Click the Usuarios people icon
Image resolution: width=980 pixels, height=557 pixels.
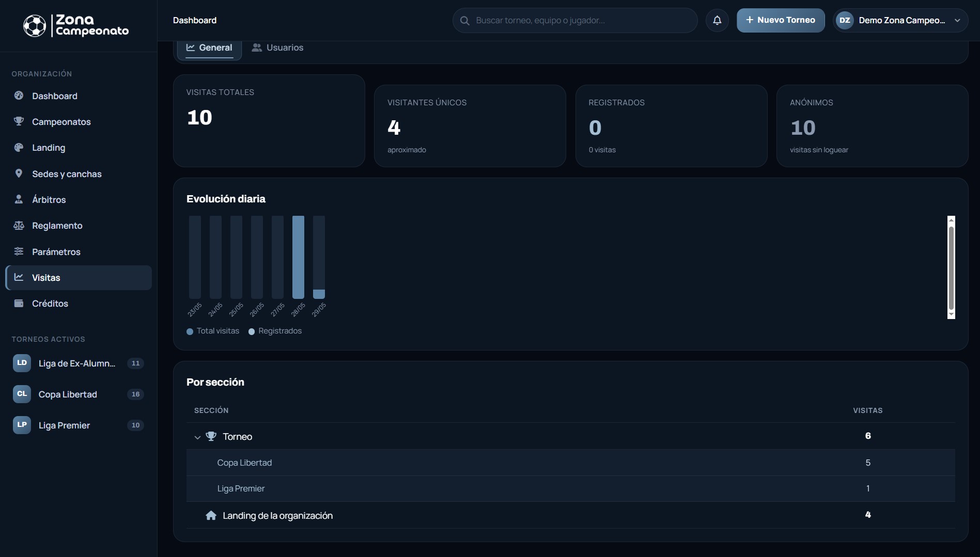pos(257,47)
